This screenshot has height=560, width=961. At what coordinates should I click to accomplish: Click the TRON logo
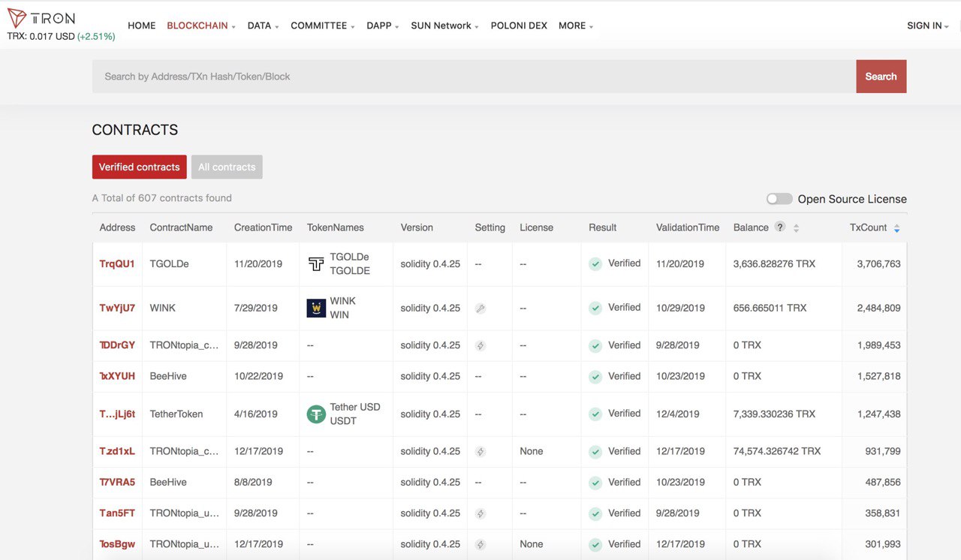[41, 19]
